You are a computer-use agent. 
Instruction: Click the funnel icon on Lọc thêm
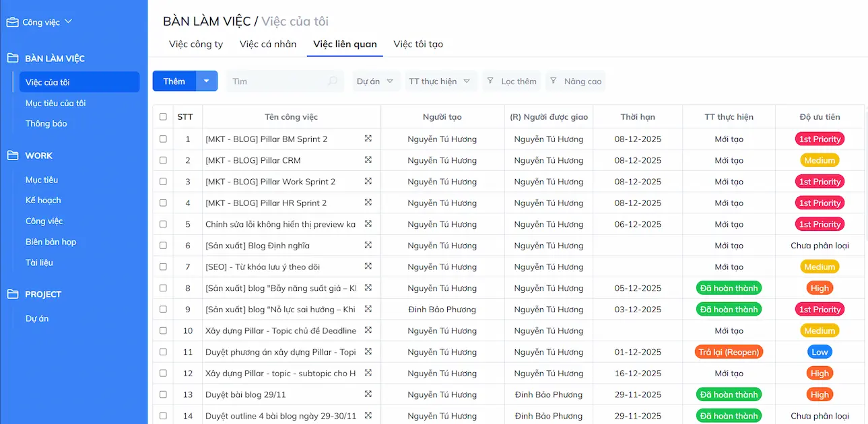(490, 81)
